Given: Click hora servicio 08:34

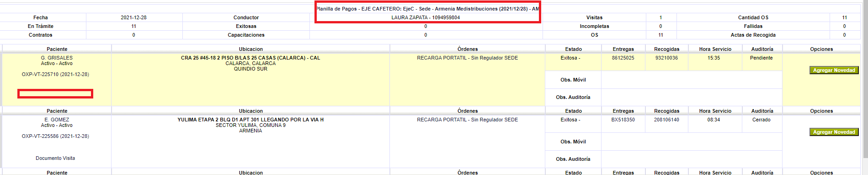Looking at the screenshot, I should 714,120.
